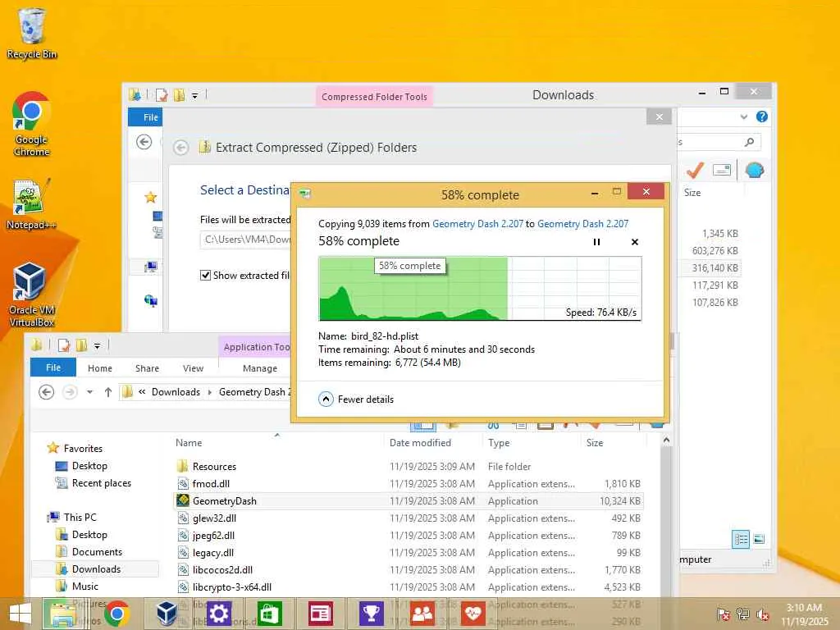Select Notepad++ desktop shortcut

(x=32, y=203)
